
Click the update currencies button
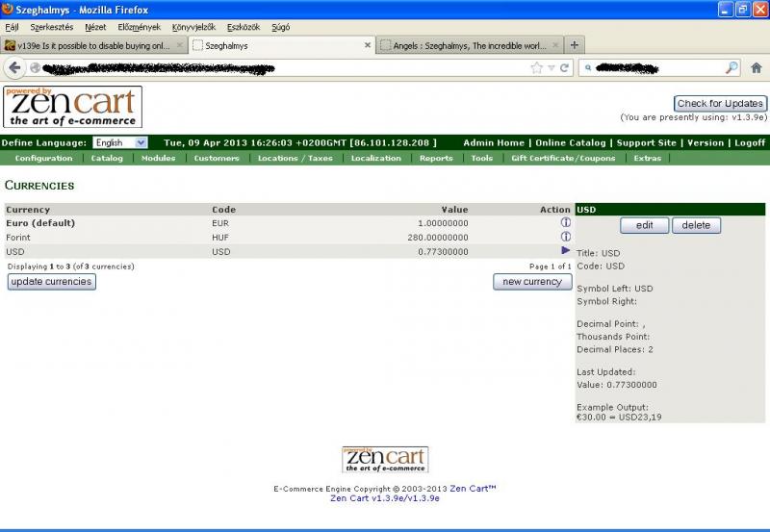point(52,282)
